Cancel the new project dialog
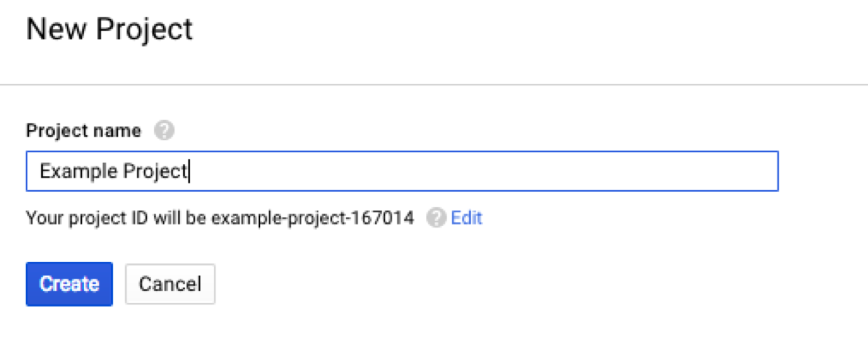The image size is (868, 356). 170,284
